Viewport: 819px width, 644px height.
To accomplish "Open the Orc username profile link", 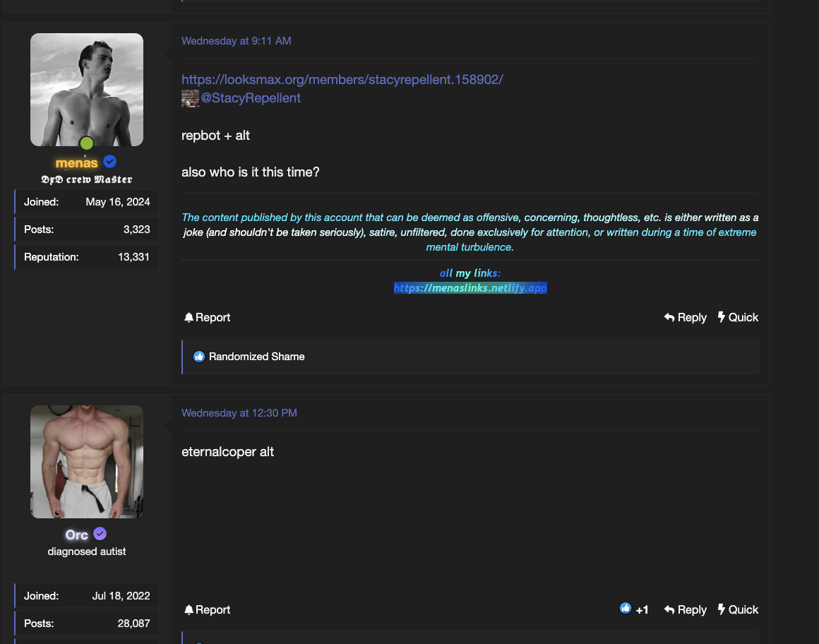I will tap(76, 535).
